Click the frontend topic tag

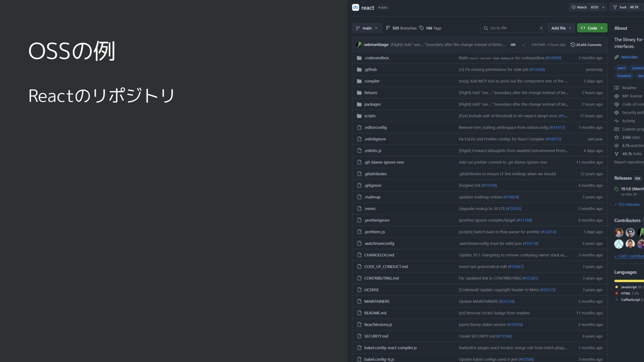(624, 76)
